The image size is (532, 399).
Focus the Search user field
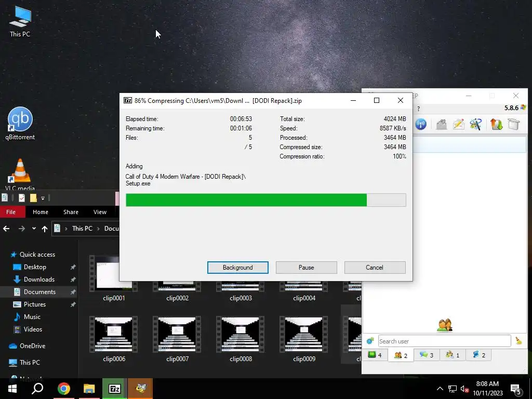tap(445, 341)
